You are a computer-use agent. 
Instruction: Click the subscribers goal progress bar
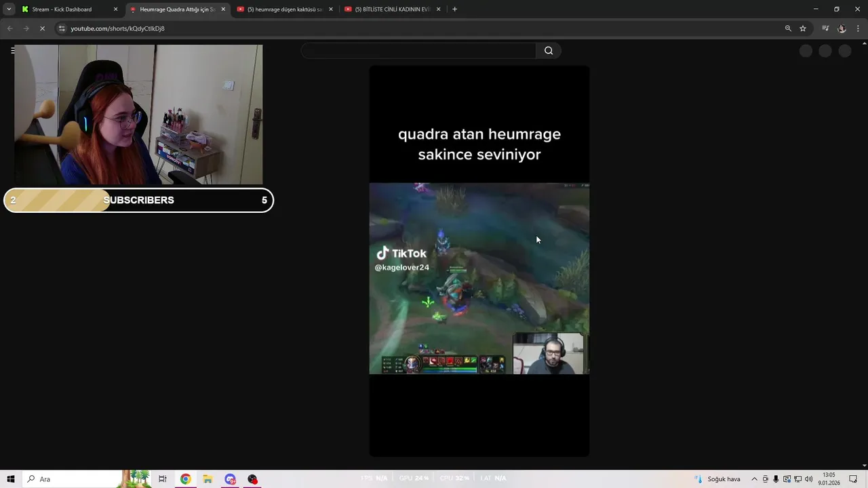point(138,200)
